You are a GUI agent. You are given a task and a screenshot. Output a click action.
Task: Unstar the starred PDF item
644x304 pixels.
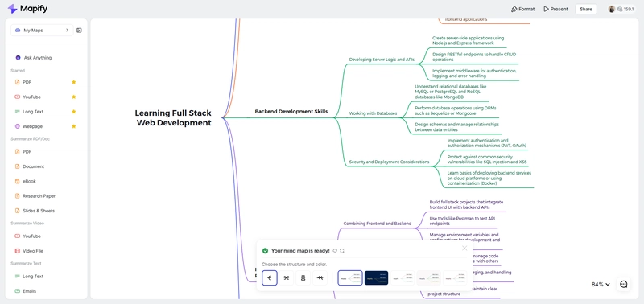(x=74, y=82)
